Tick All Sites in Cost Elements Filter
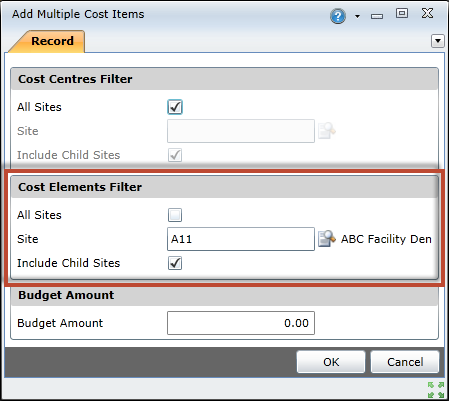Image resolution: width=449 pixels, height=401 pixels. pos(175,215)
